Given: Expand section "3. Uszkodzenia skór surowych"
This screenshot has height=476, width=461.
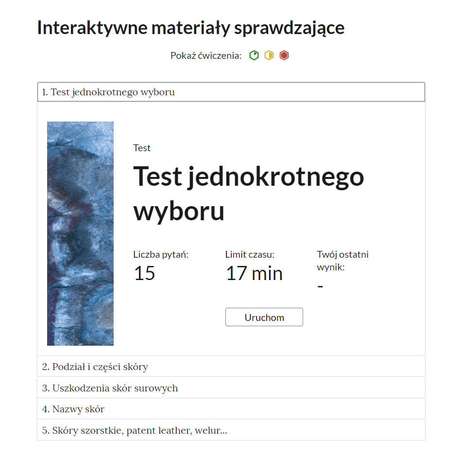Looking at the screenshot, I should click(x=231, y=388).
